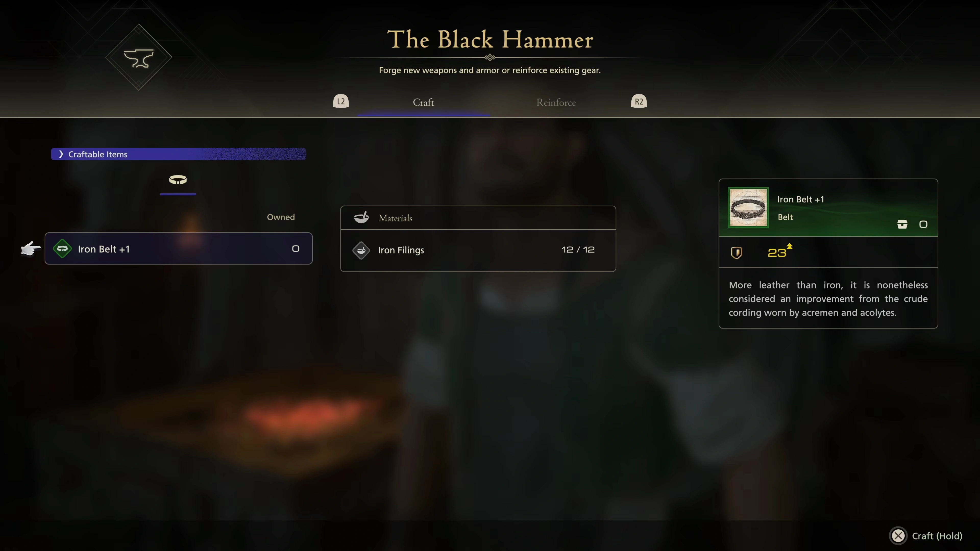Screen dimensions: 980x551
Task: Click the inventory chest icon in item panel
Action: coord(902,224)
